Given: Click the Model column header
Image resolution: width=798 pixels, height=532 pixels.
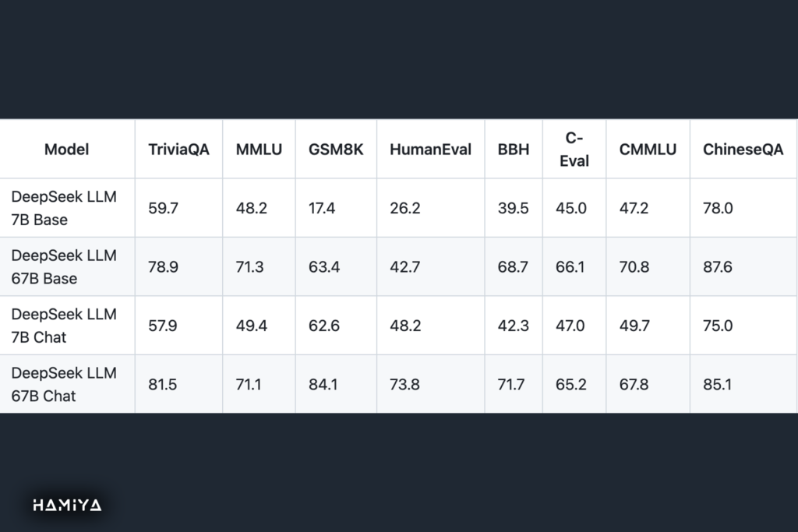Looking at the screenshot, I should pos(66,150).
